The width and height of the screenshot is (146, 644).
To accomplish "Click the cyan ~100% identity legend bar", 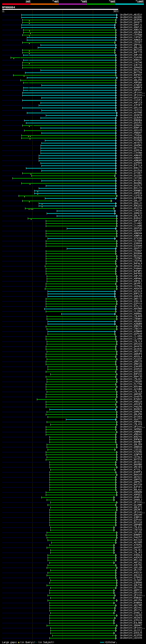I will [x=130, y=4].
